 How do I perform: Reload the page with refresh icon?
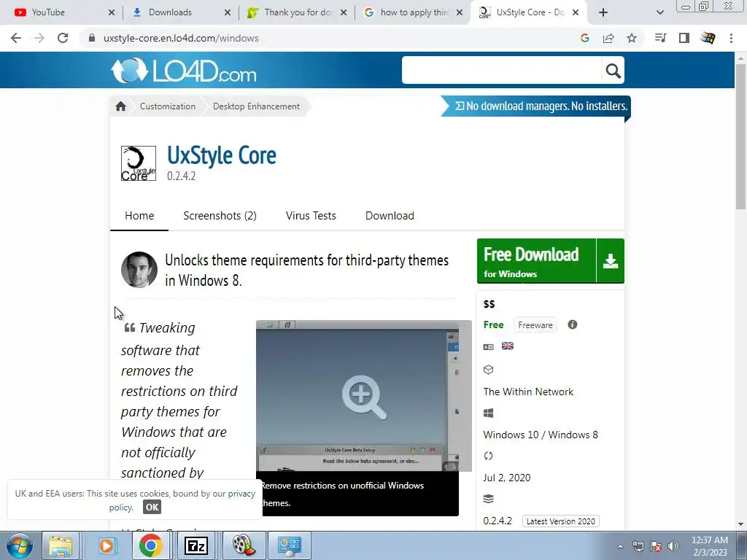click(x=63, y=38)
